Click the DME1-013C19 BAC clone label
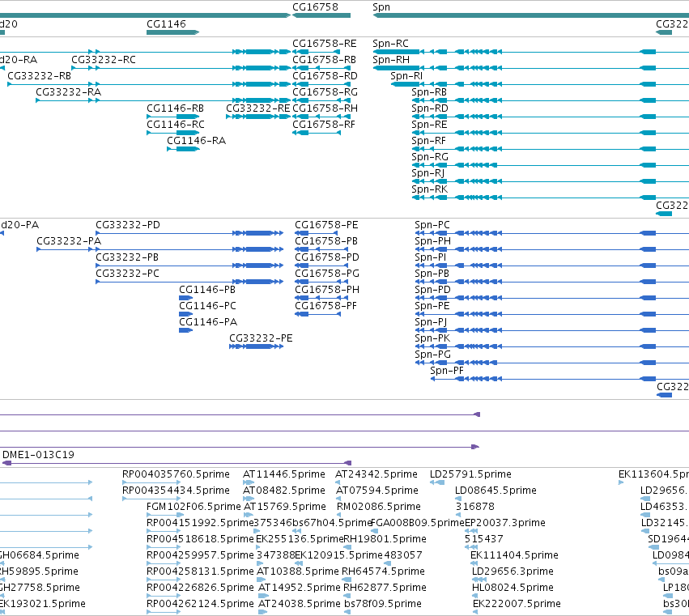689x616 pixels. 38,455
